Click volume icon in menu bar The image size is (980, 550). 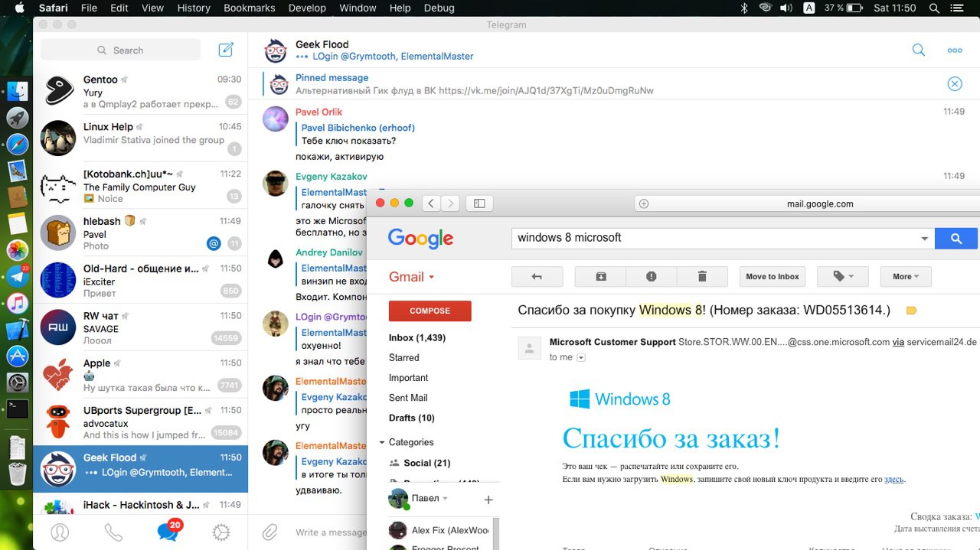(786, 8)
